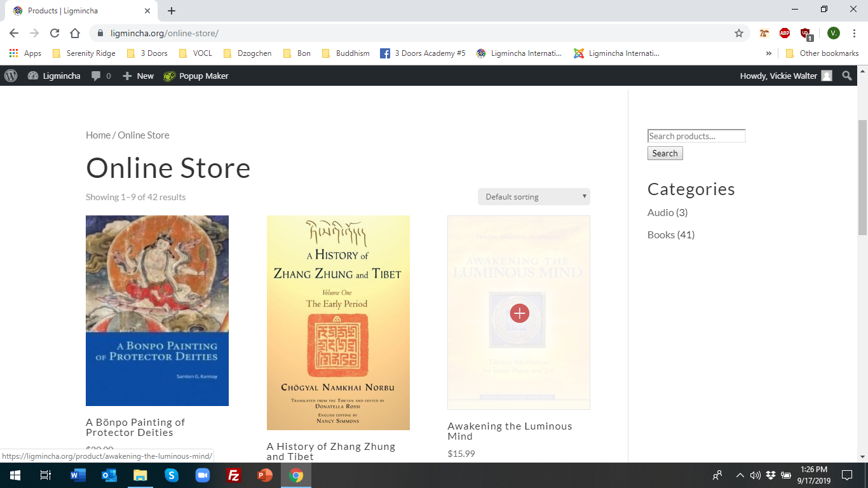The image size is (868, 488).
Task: Launch FileZilla from the taskbar
Action: pyautogui.click(x=234, y=475)
